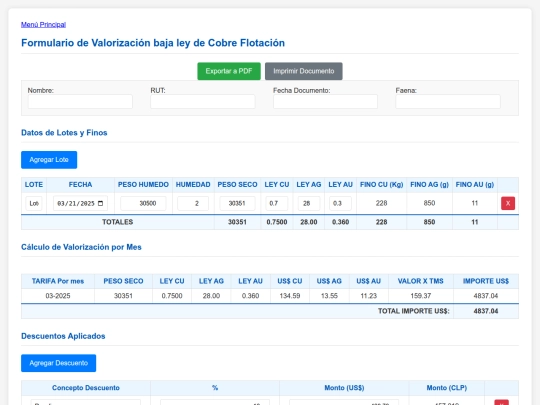Viewport: 540px width, 405px height.
Task: Click the Formulario de Valorización page title
Action: 153,43
